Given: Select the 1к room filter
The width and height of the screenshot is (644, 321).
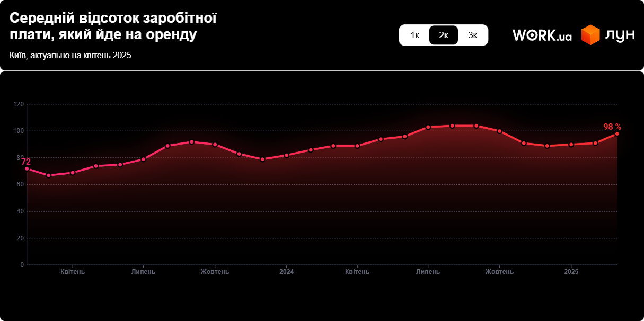Looking at the screenshot, I should (414, 35).
